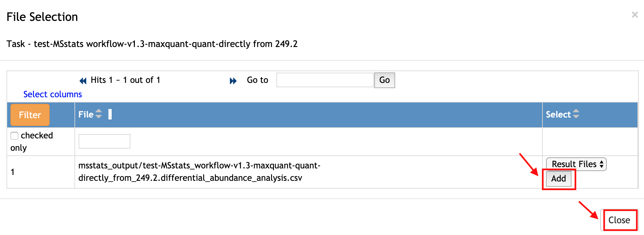
Task: Jump to the next page of hits
Action: 233,81
